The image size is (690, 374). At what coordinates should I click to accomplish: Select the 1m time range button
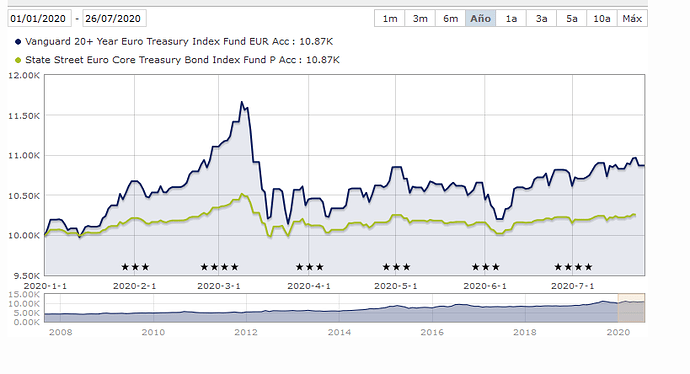click(x=390, y=18)
